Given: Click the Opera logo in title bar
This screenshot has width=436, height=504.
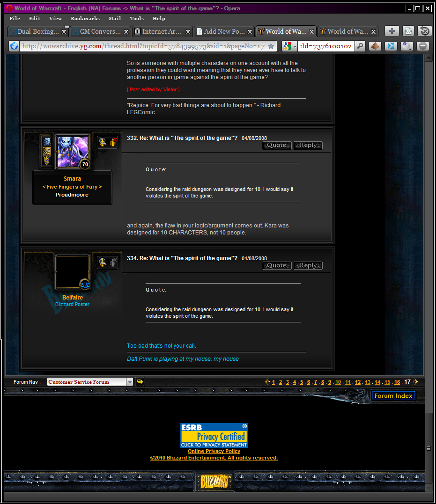Looking at the screenshot, I should [x=9, y=8].
